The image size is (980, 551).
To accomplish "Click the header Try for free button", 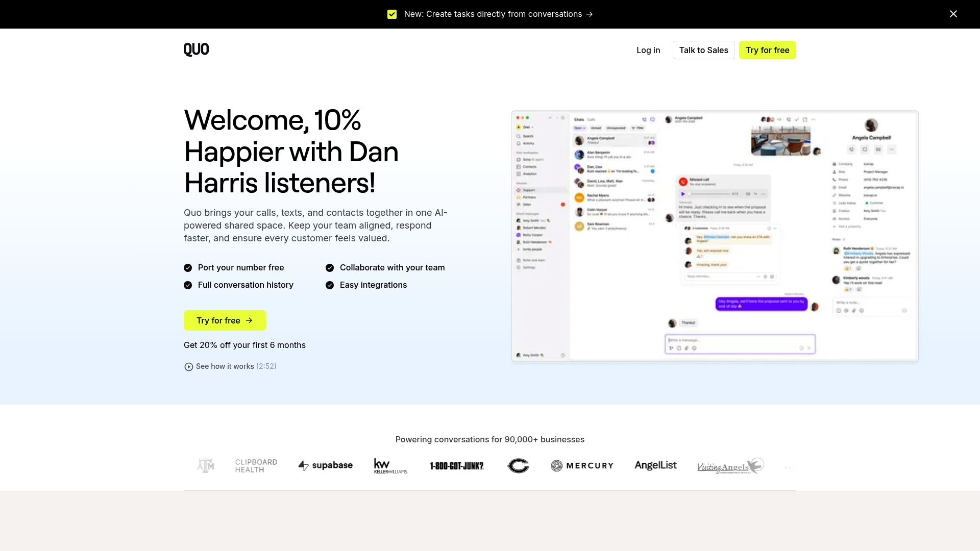I will (767, 50).
